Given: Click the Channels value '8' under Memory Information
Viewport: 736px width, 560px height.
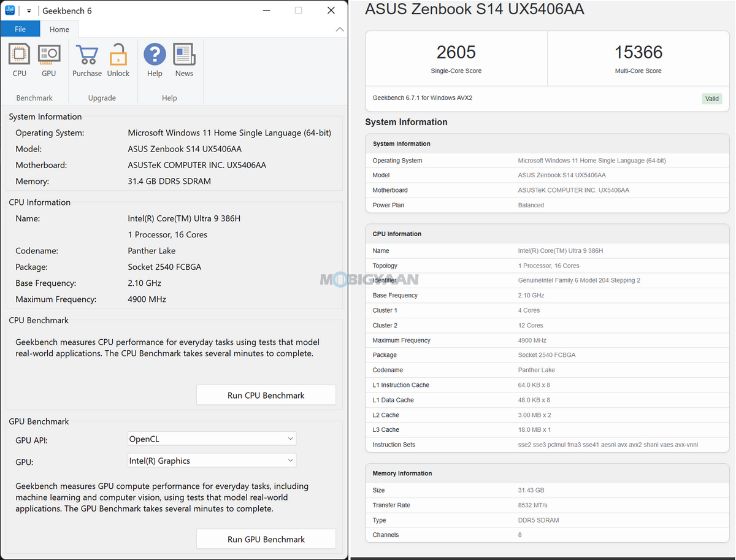Looking at the screenshot, I should [520, 535].
